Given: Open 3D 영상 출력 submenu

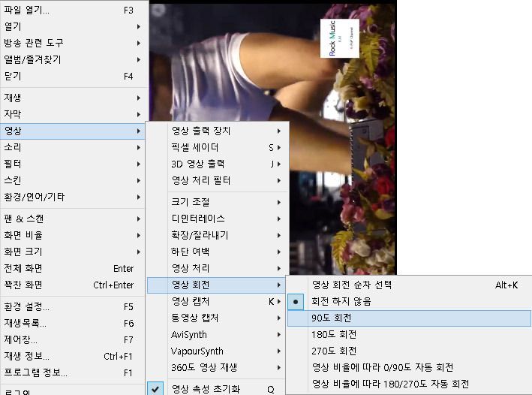Looking at the screenshot, I should tap(218, 164).
